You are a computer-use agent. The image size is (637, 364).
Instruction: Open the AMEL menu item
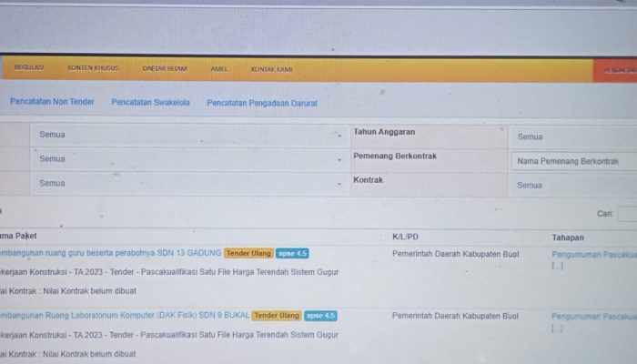point(219,69)
